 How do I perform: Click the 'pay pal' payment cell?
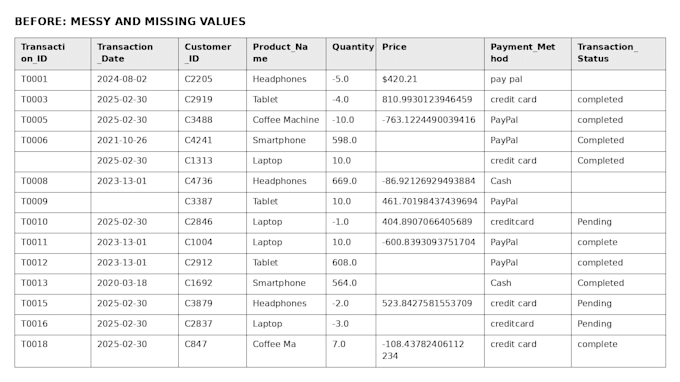pos(528,80)
